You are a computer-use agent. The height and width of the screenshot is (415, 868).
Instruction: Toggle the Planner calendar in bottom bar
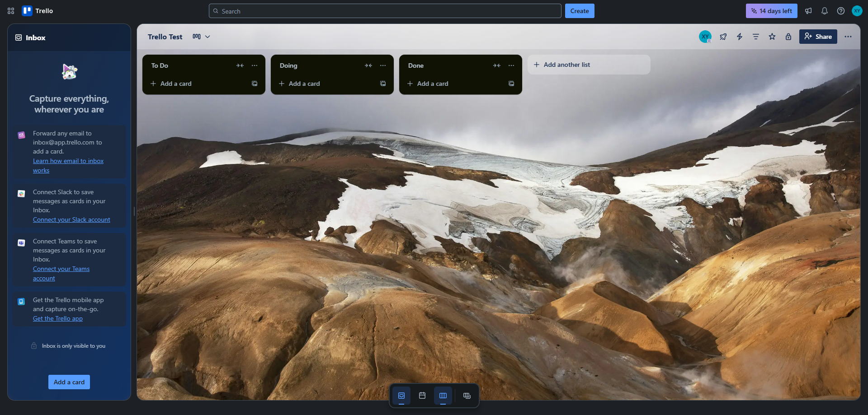click(x=422, y=396)
